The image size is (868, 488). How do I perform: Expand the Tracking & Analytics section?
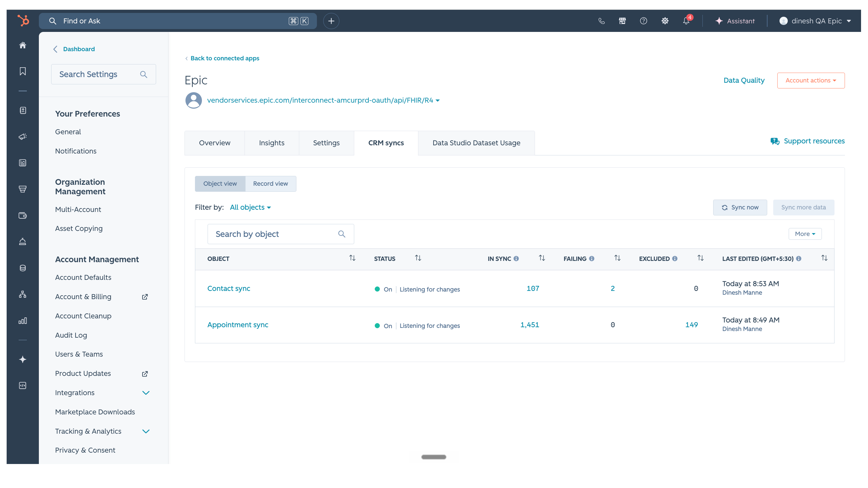point(146,431)
